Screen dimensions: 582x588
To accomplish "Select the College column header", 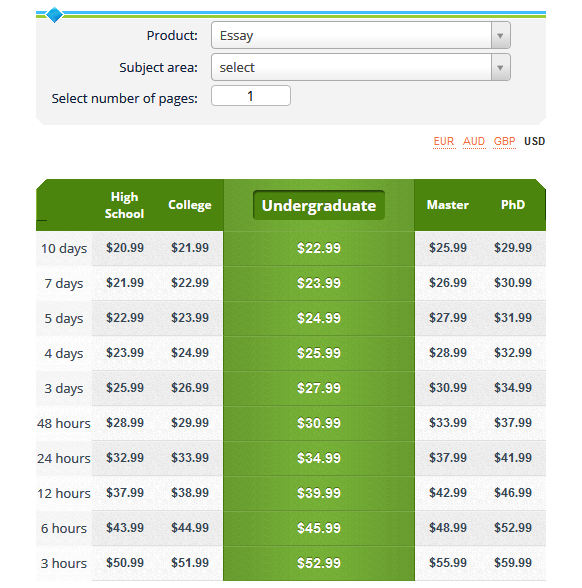I will coord(190,205).
